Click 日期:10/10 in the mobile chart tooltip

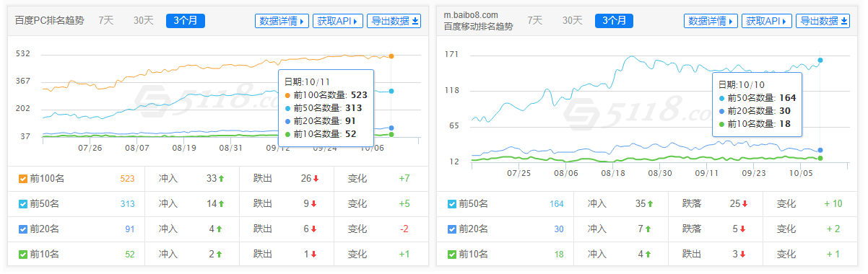(741, 85)
